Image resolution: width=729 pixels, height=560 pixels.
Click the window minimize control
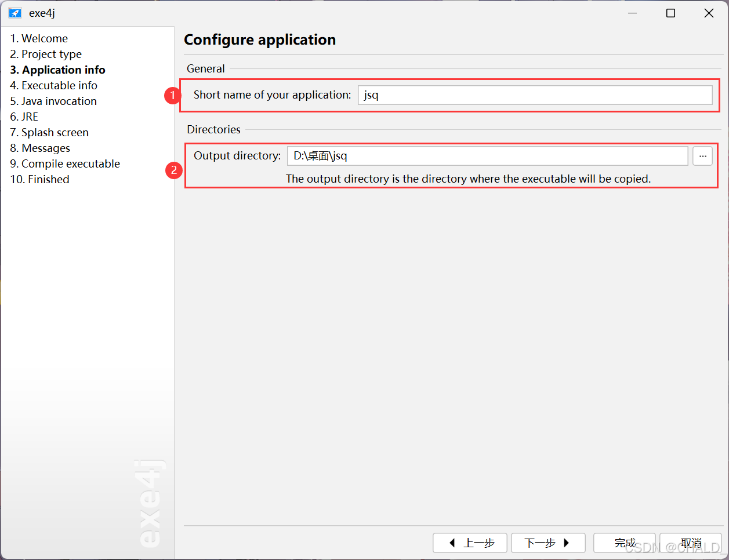click(x=632, y=13)
